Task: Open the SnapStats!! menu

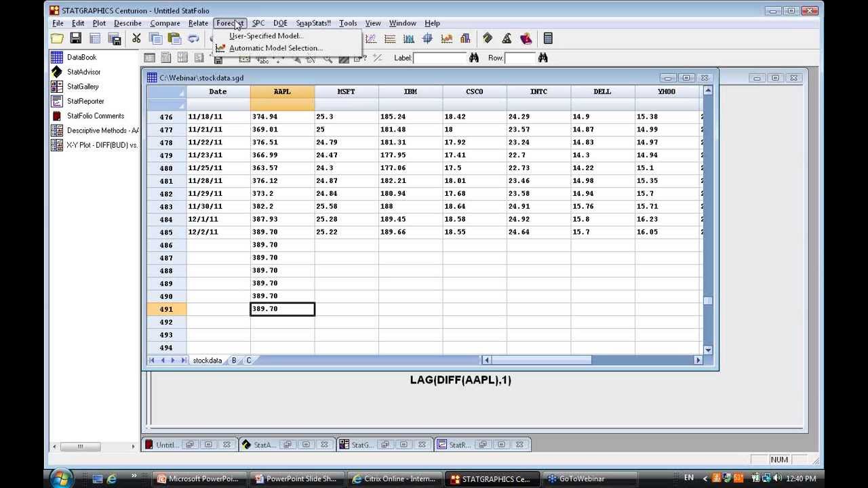Action: point(313,23)
